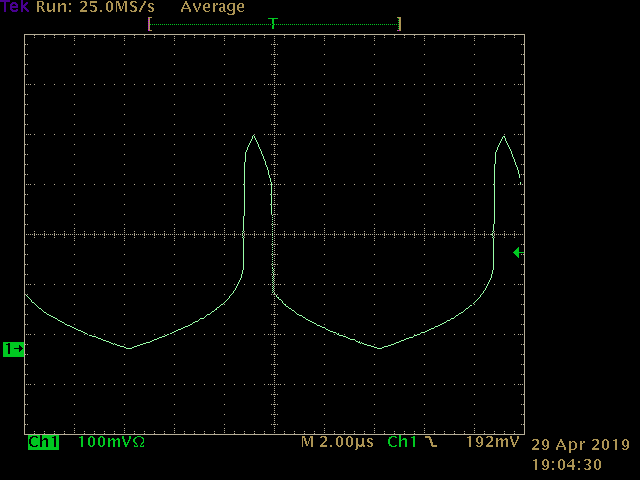Click the 192mV trigger level readout
Image resolution: width=640 pixels, height=480 pixels.
click(492, 442)
